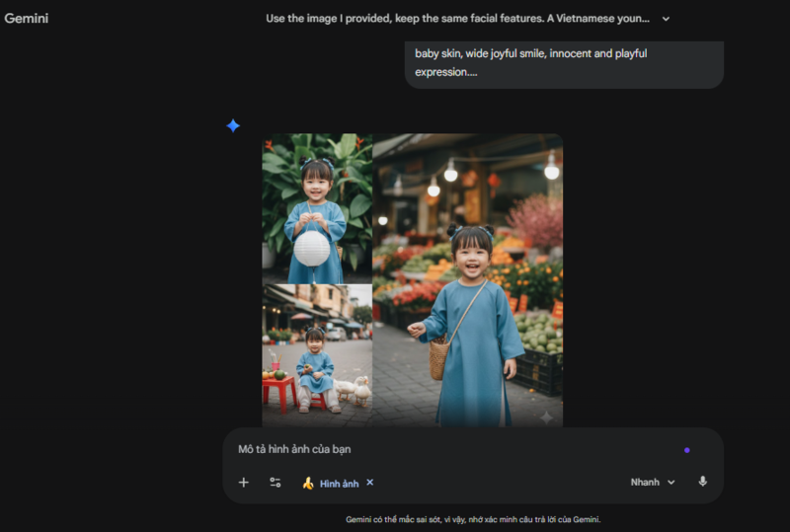
Task: Click the conversation title at the top
Action: coord(458,19)
